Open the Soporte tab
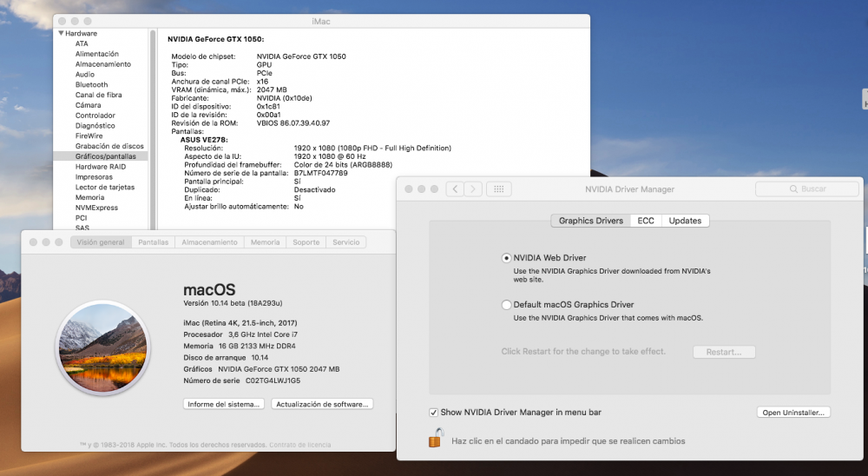 [x=306, y=242]
